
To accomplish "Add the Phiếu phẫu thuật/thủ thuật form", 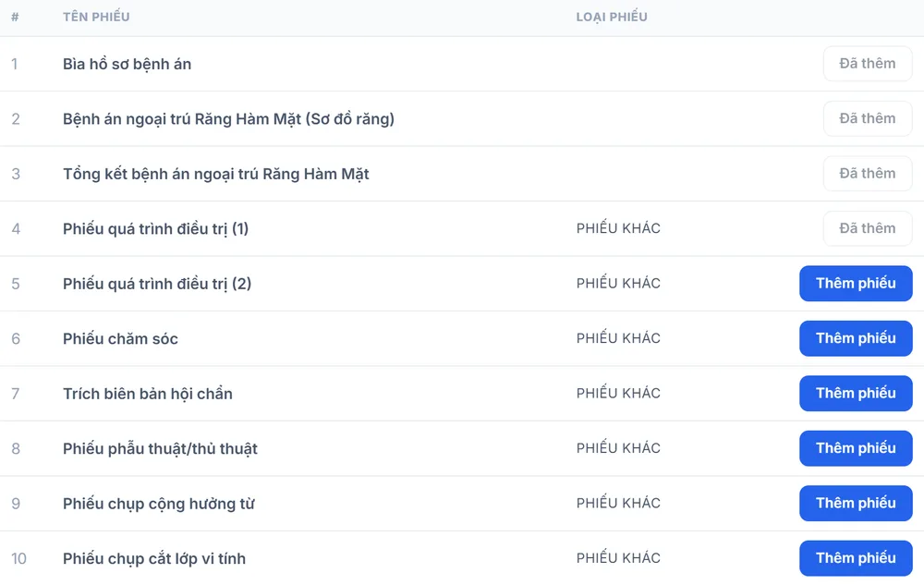I will (x=856, y=448).
